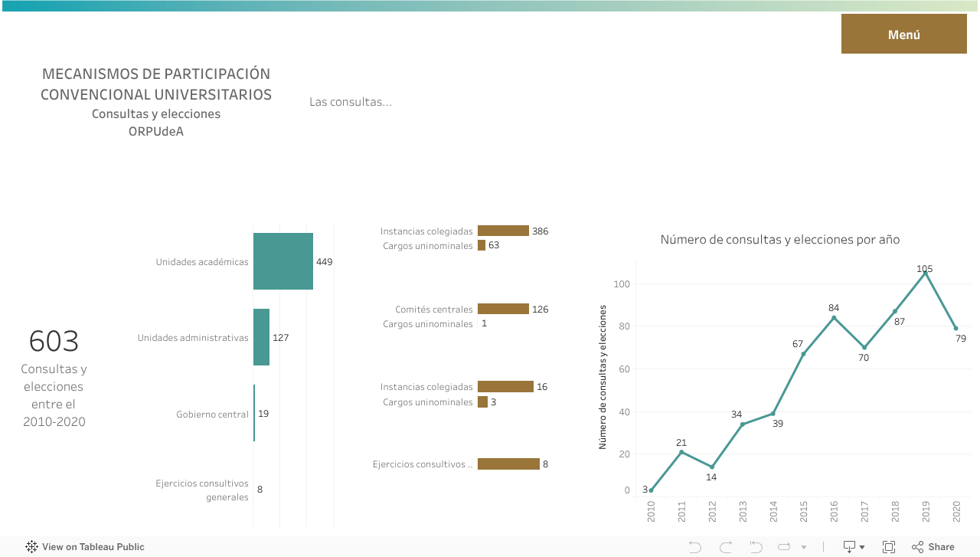This screenshot has height=557, width=980.
Task: Click the Revert icon in the toolbar
Action: (x=756, y=547)
